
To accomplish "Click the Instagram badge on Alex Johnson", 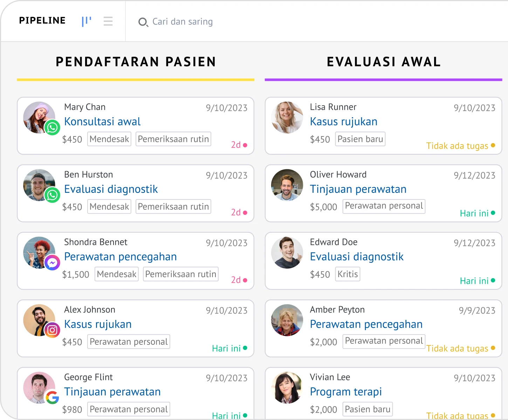I will pos(52,330).
